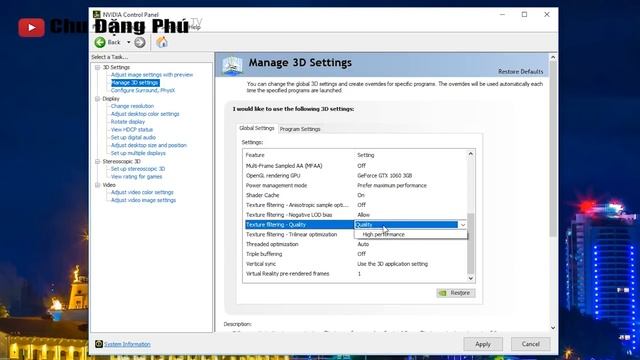Open Change resolution task

click(x=132, y=106)
